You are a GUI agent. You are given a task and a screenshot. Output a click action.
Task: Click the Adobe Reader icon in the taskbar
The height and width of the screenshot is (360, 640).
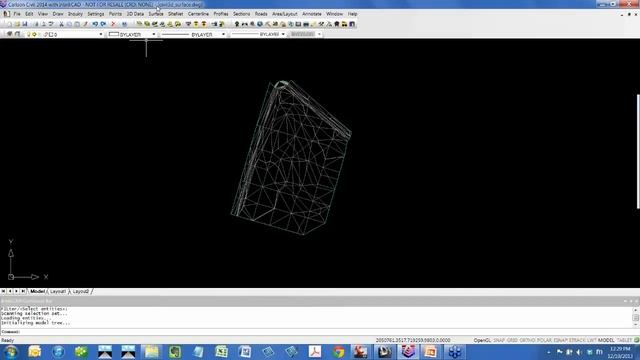315,351
